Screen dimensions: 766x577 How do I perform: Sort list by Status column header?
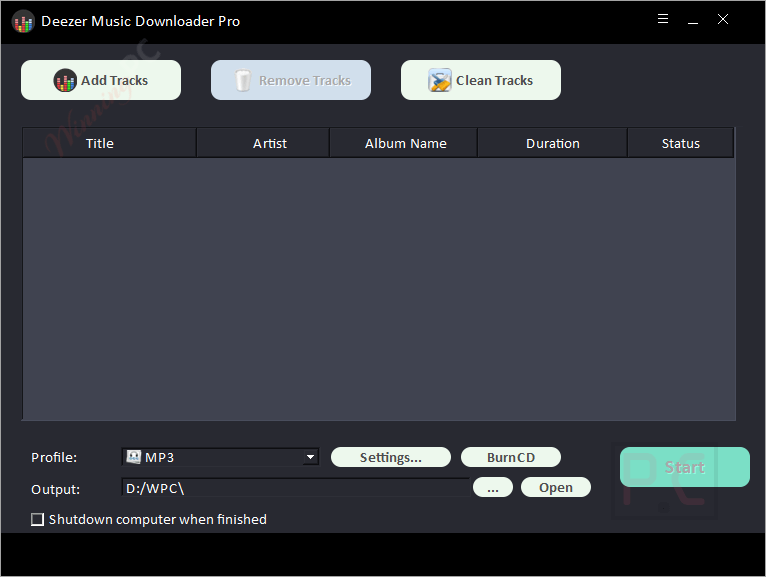[681, 143]
